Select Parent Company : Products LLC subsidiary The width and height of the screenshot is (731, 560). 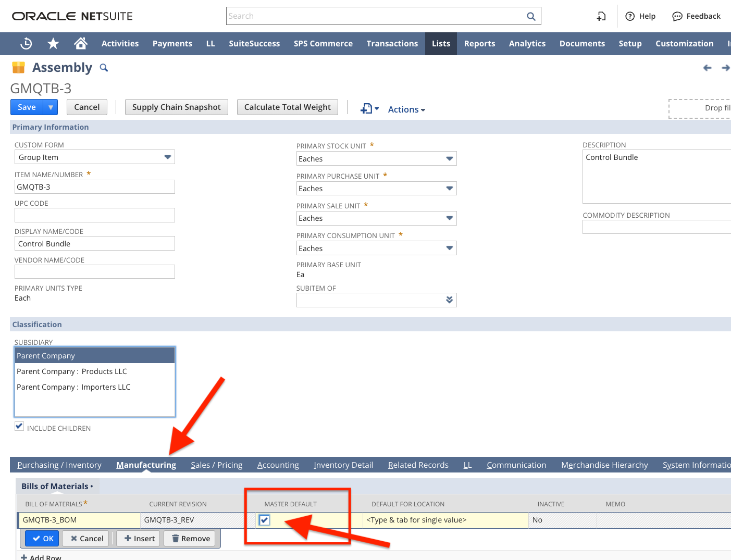[x=95, y=371]
